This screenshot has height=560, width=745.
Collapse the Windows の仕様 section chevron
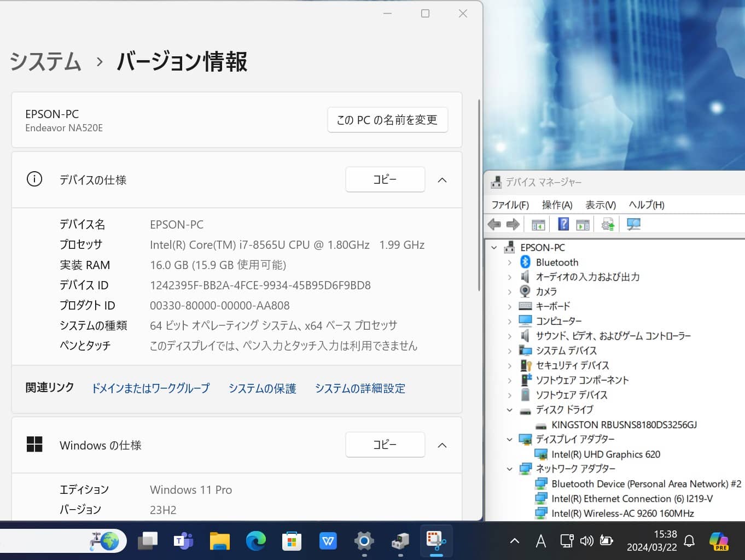pos(443,445)
